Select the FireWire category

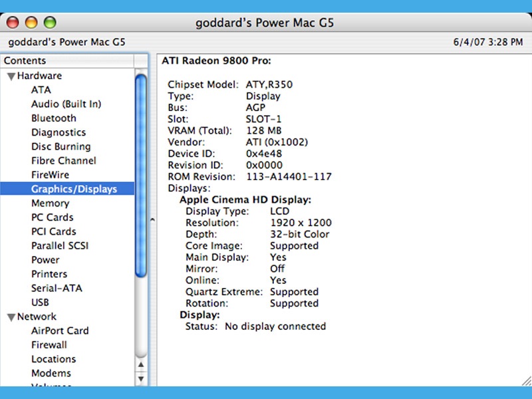(50, 175)
